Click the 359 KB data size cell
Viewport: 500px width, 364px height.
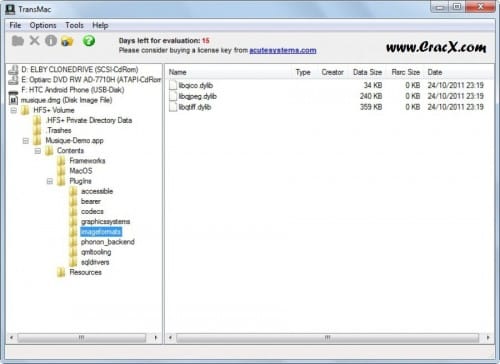point(371,107)
